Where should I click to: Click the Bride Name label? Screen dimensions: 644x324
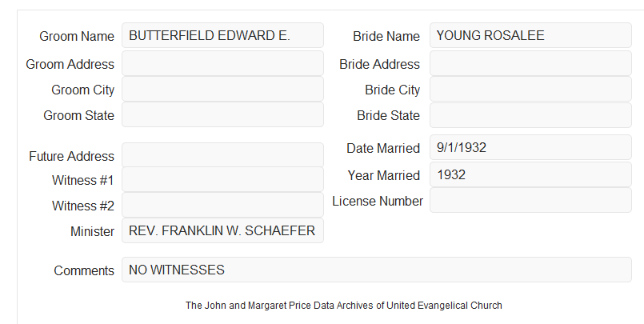tap(386, 36)
